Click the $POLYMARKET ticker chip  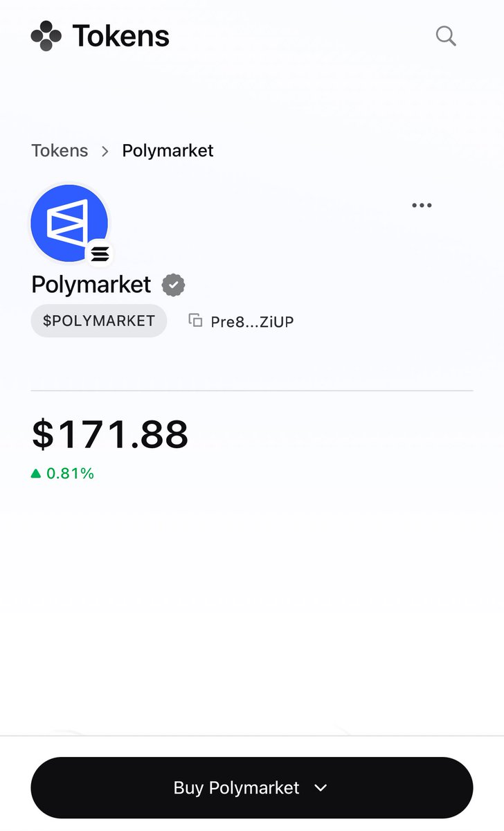point(98,321)
